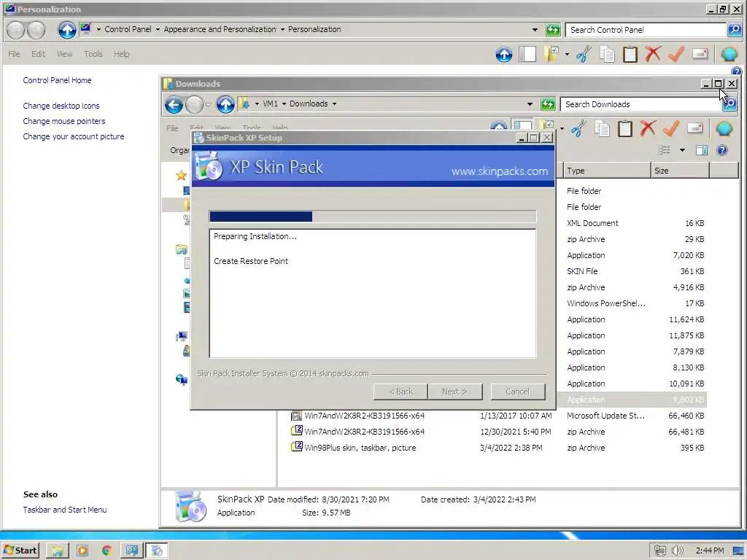Image resolution: width=747 pixels, height=560 pixels.
Task: Click the Cut scissors in Personalization toolbar
Action: pos(584,54)
